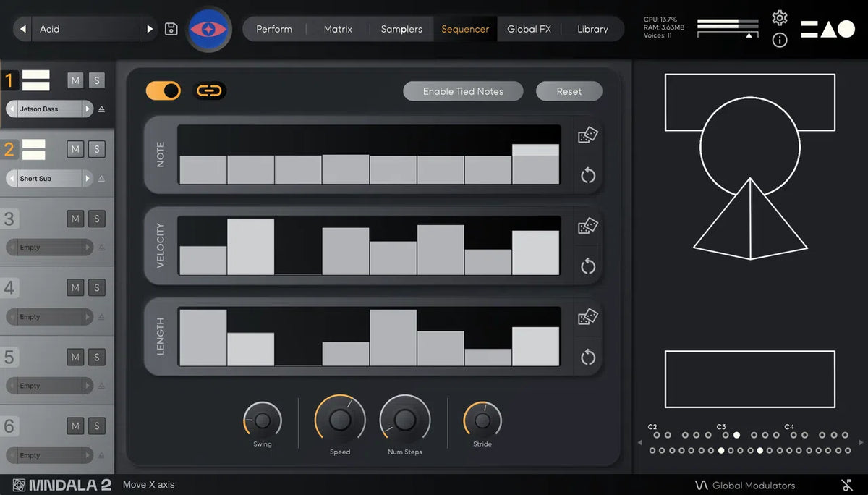This screenshot has width=868, height=495.
Task: Open the Global Modulators panel
Action: (745, 485)
